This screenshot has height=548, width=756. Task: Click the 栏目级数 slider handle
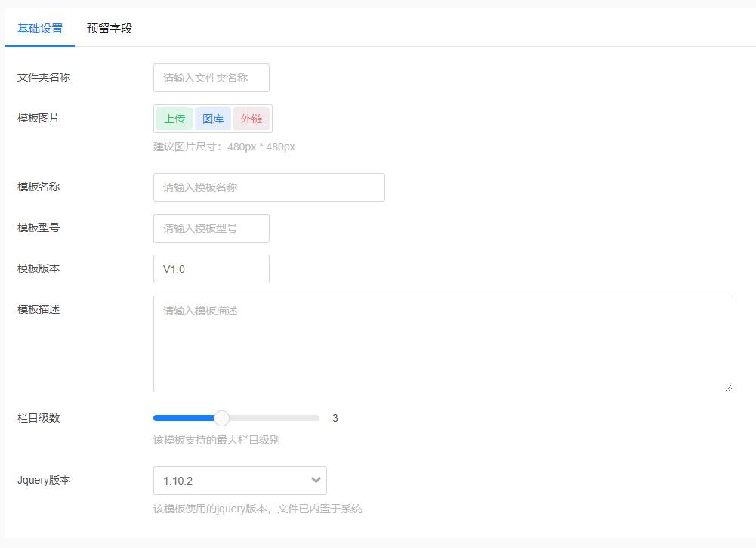pyautogui.click(x=221, y=418)
